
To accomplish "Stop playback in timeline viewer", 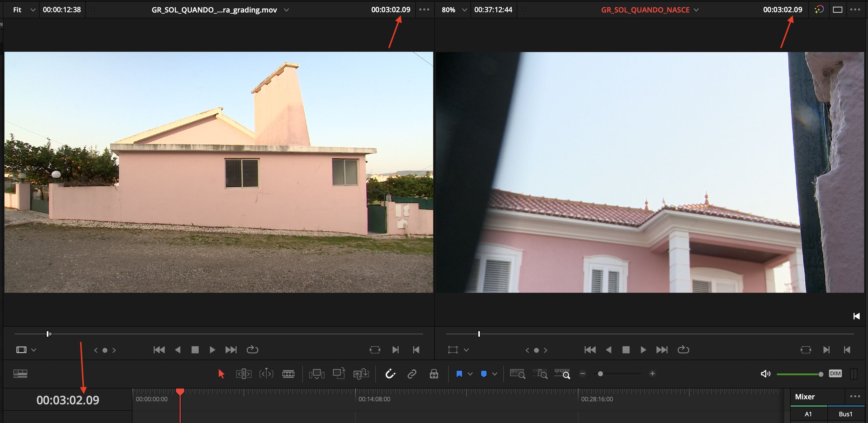I will click(626, 350).
